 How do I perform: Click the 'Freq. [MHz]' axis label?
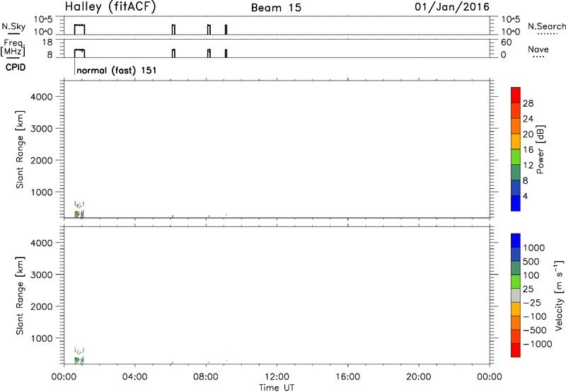13,48
